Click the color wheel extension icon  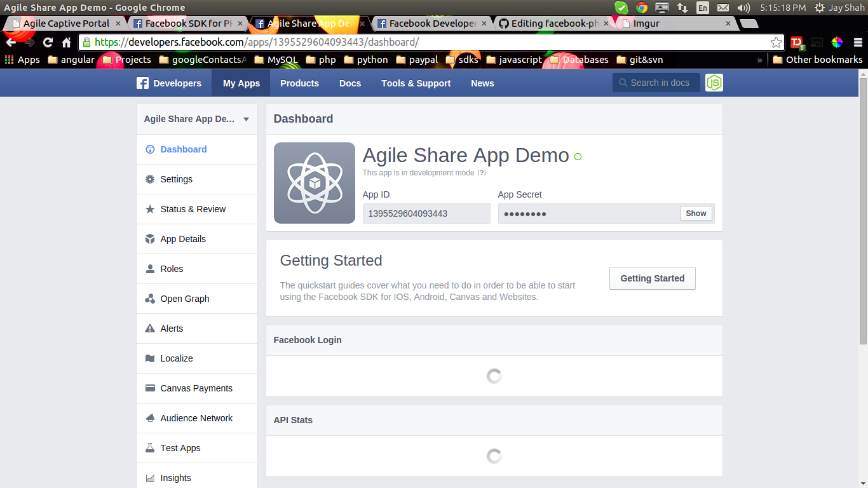(837, 43)
